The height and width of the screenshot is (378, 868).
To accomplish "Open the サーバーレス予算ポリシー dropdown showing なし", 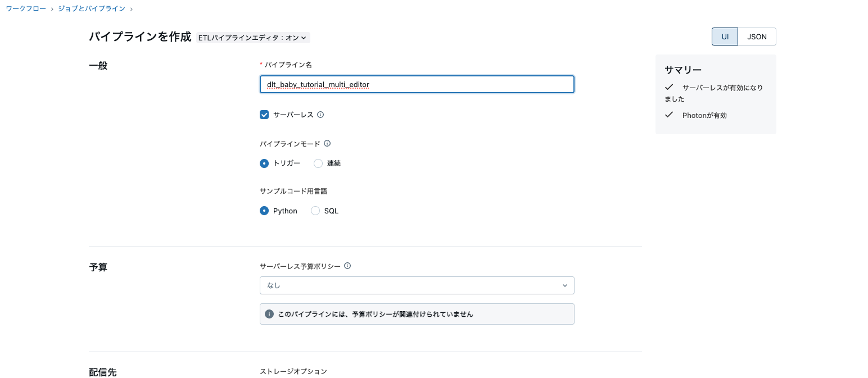I will 417,285.
